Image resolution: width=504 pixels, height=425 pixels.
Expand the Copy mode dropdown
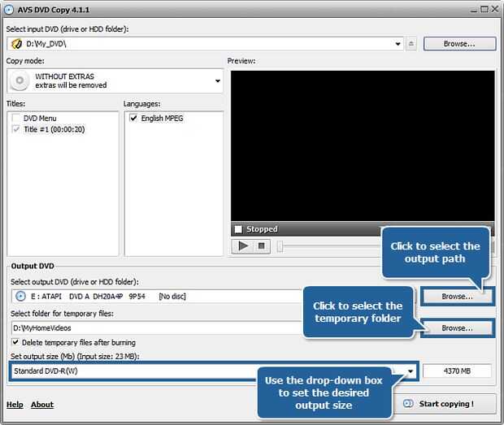218,81
